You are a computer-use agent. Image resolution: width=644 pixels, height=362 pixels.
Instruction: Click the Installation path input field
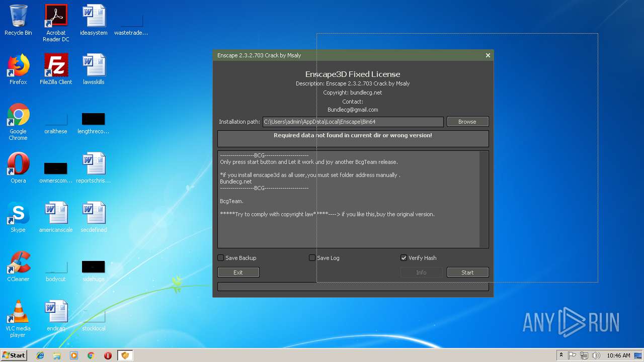[353, 122]
